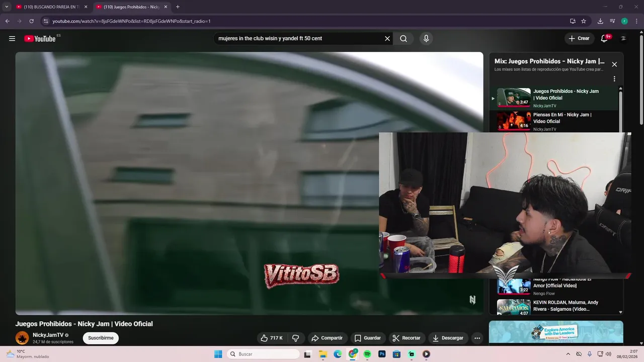The height and width of the screenshot is (362, 644).
Task: Open Photoshop from the taskbar
Action: coord(382,354)
